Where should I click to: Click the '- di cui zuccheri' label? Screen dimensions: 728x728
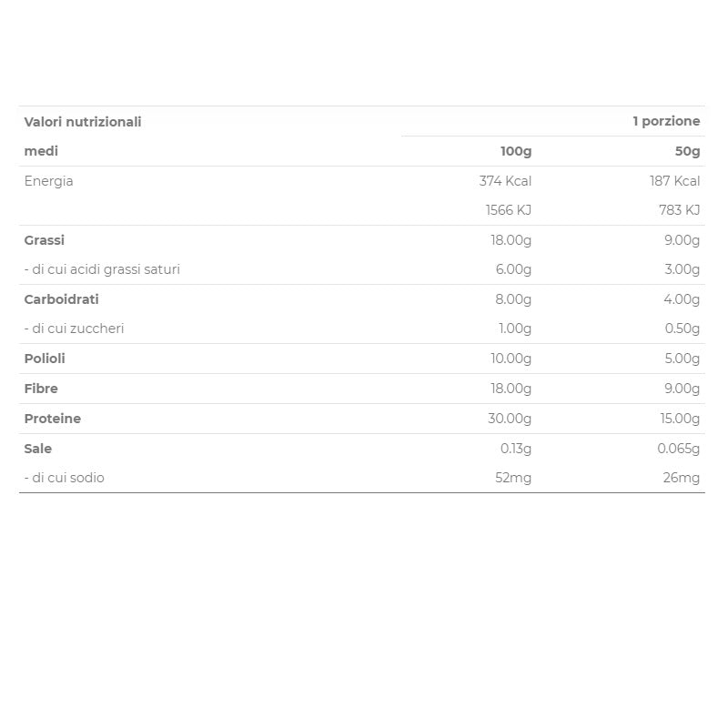pos(74,329)
